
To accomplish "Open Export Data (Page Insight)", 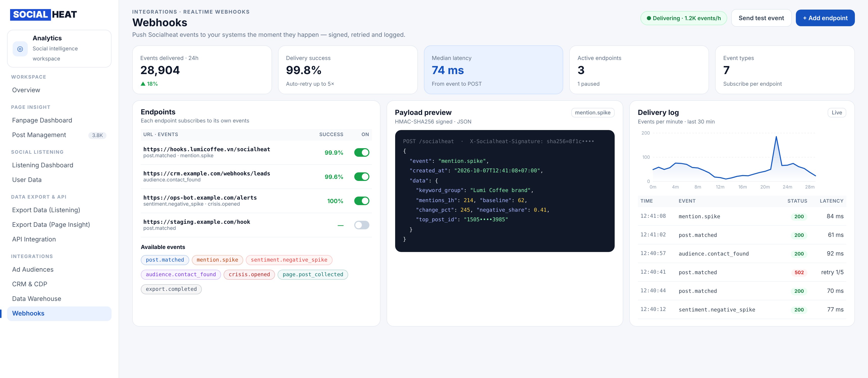I will 59,225.
